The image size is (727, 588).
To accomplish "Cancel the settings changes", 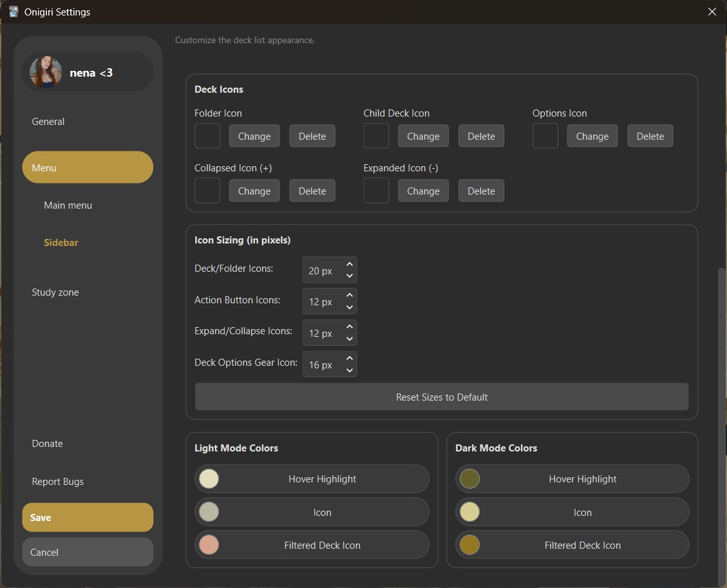I will pos(88,552).
